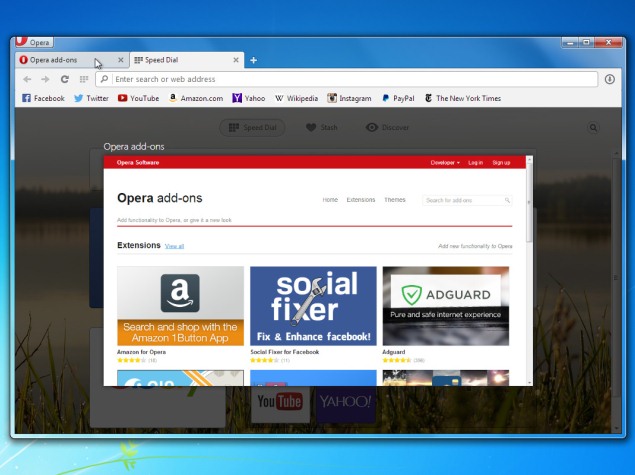Open the Instagram bookmark
635x475 pixels.
tap(349, 99)
